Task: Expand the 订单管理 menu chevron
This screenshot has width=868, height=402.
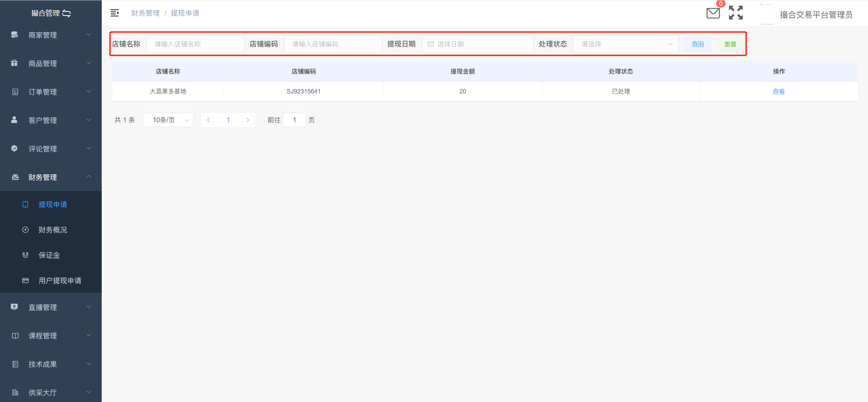Action: (x=89, y=91)
